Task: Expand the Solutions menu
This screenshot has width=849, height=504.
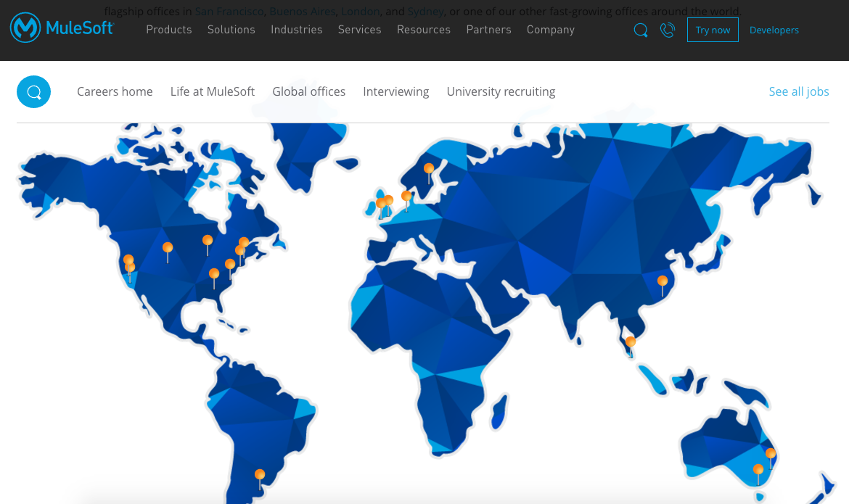Action: 231,30
